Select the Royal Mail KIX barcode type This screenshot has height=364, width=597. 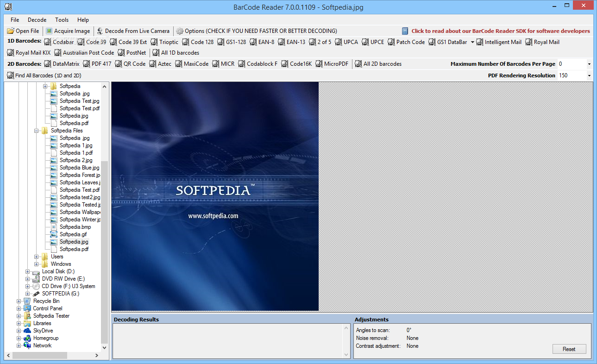click(x=29, y=52)
